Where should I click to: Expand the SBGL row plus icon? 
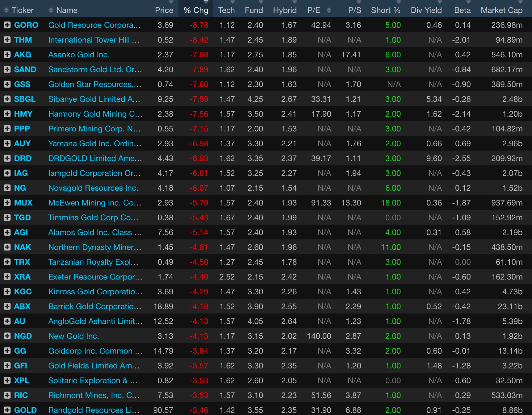click(7, 99)
